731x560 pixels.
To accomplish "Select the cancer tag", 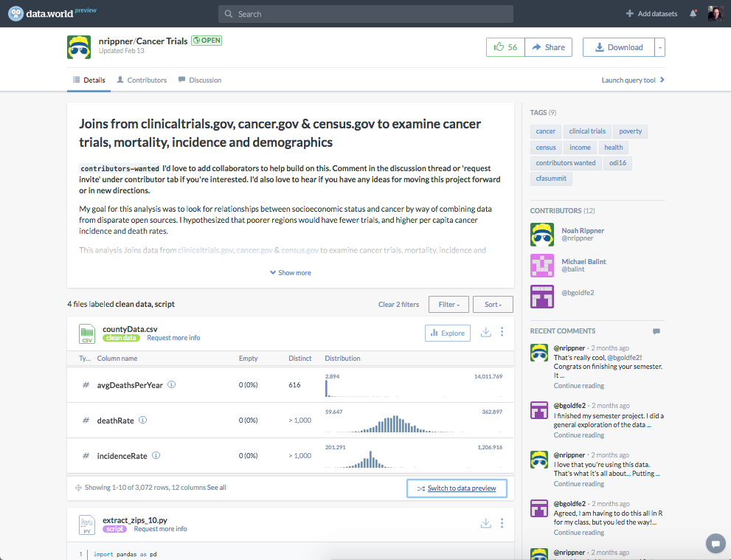I will point(545,131).
